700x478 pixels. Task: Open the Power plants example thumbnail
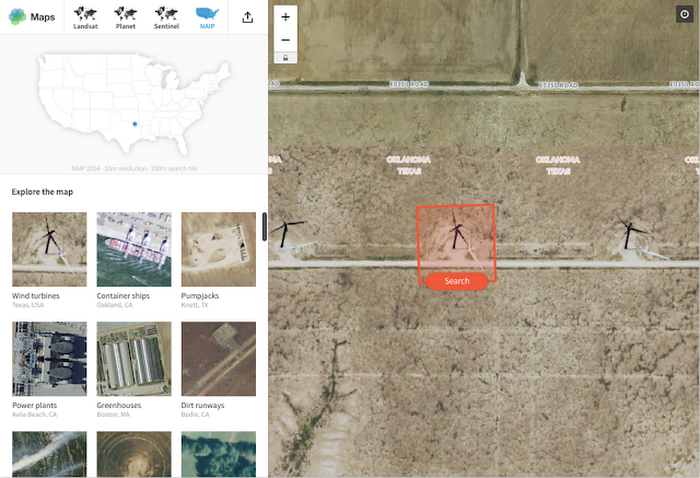[x=49, y=359]
